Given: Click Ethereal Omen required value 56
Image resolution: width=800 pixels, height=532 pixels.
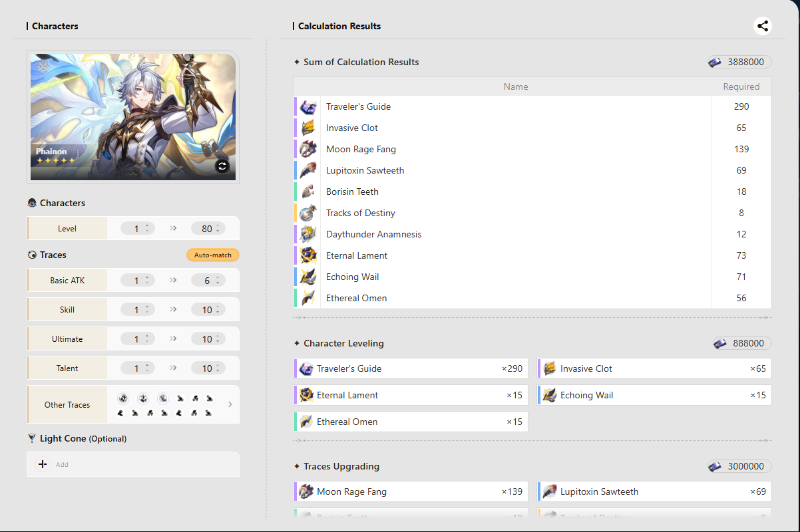Looking at the screenshot, I should 741,298.
